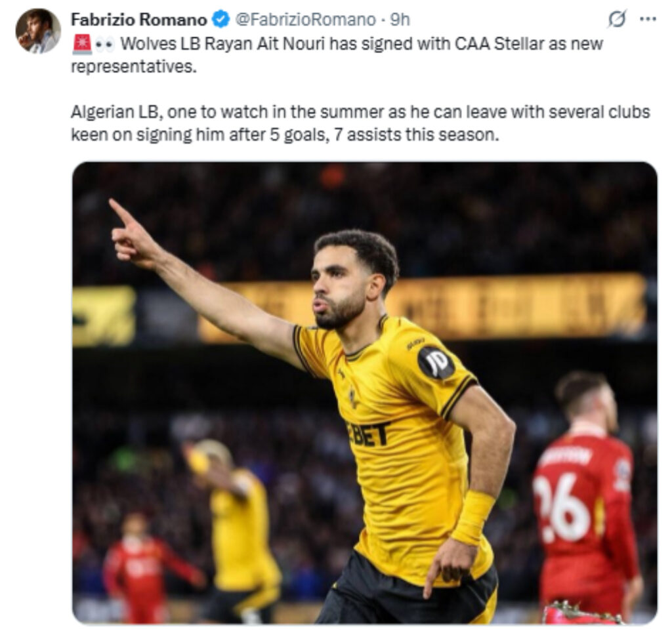Click the red siren emoji

pos(82,44)
